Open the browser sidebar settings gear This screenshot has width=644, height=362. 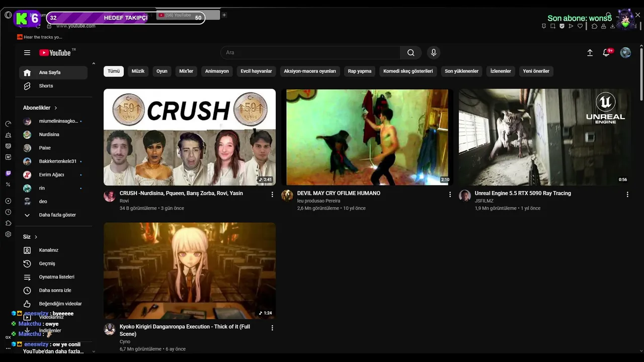click(8, 234)
